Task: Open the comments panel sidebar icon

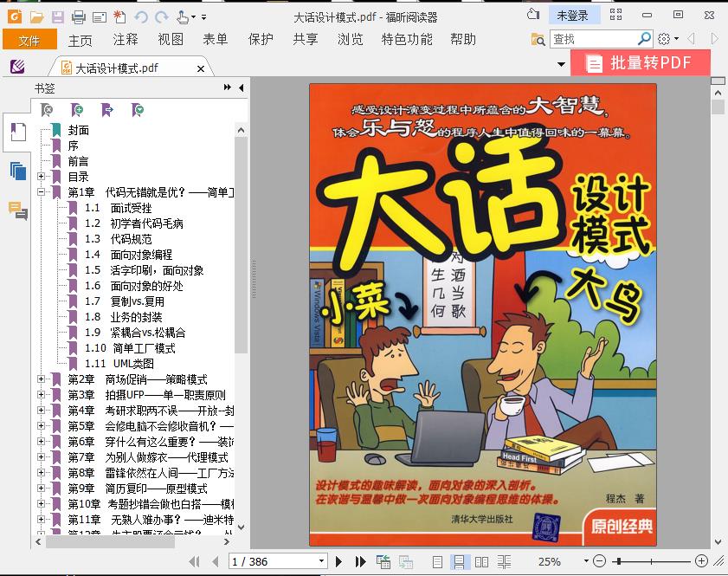Action: [x=18, y=210]
